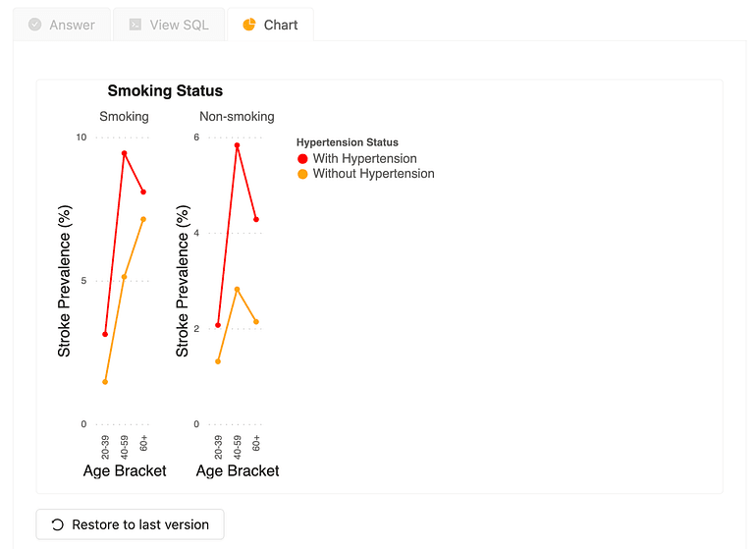Click the pie chart icon on Chart tab
This screenshot has height=549, width=756.
point(249,25)
